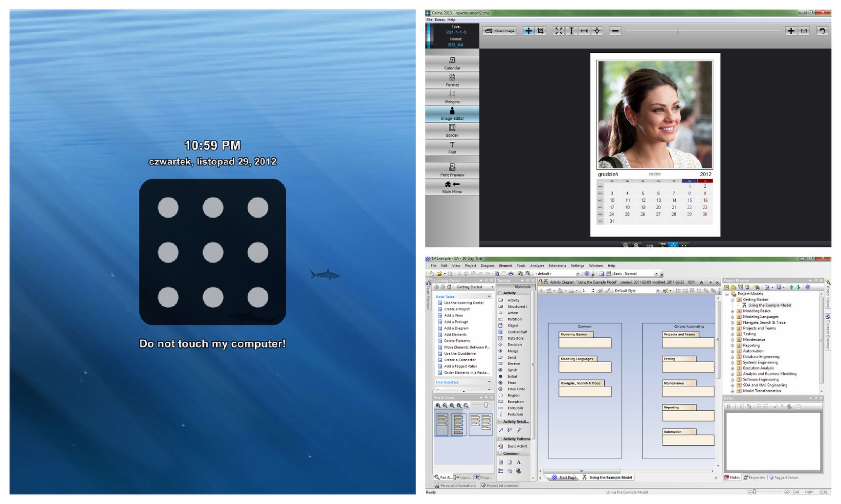This screenshot has height=504, width=841.
Task: Expand the Testing node in Project Browser
Action: point(732,334)
